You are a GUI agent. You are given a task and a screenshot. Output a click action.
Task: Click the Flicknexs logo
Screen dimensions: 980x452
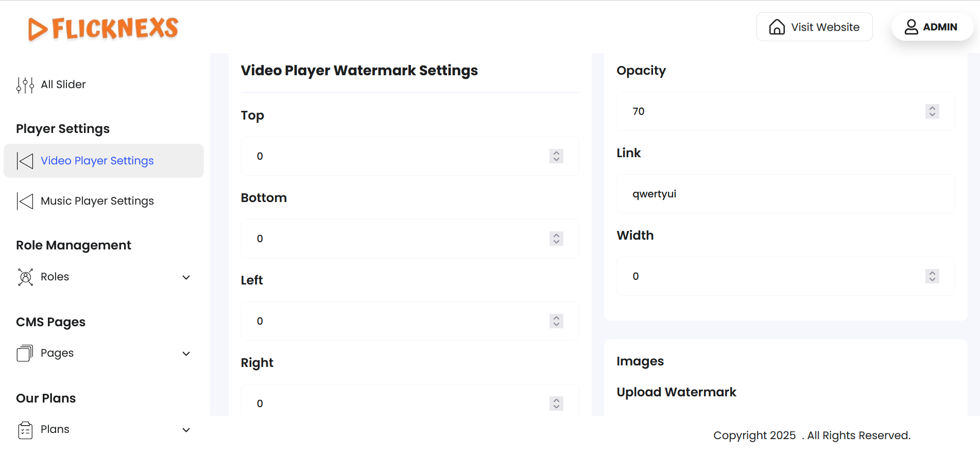tap(103, 28)
